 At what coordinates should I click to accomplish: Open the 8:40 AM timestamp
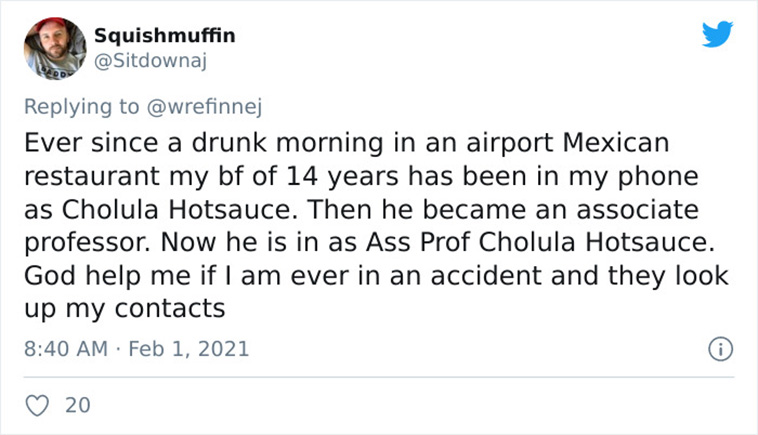tap(66, 349)
